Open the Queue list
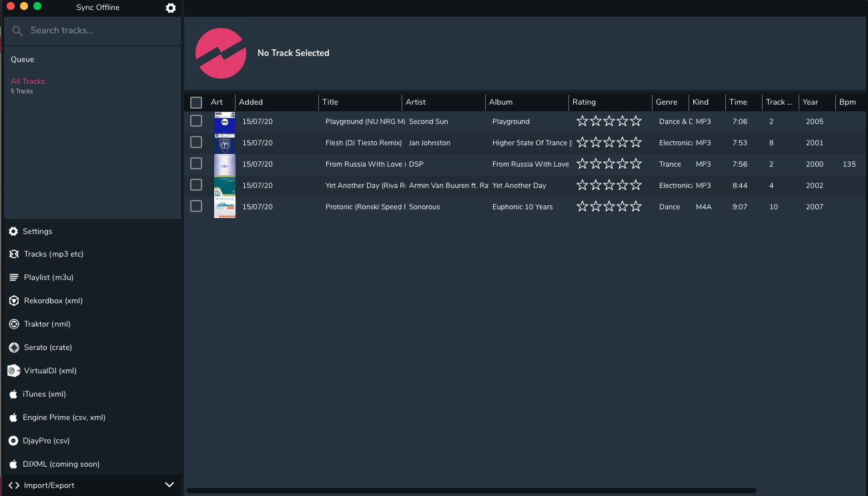 [x=23, y=59]
